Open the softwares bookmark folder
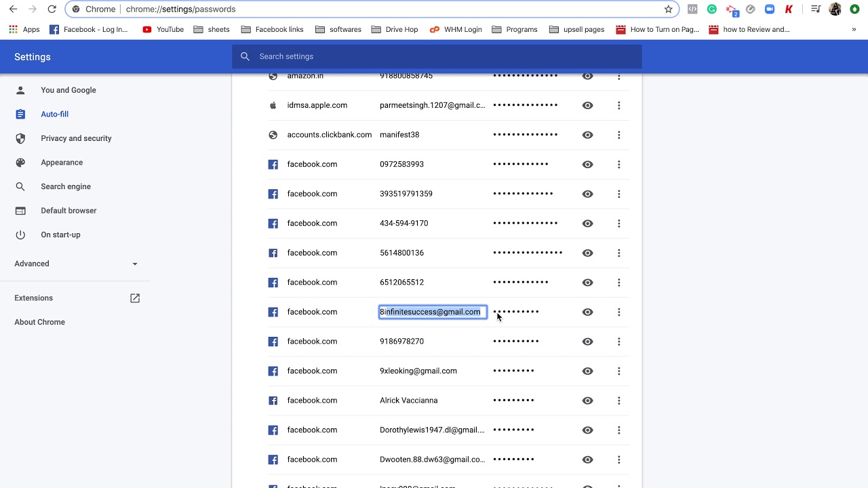 point(338,30)
